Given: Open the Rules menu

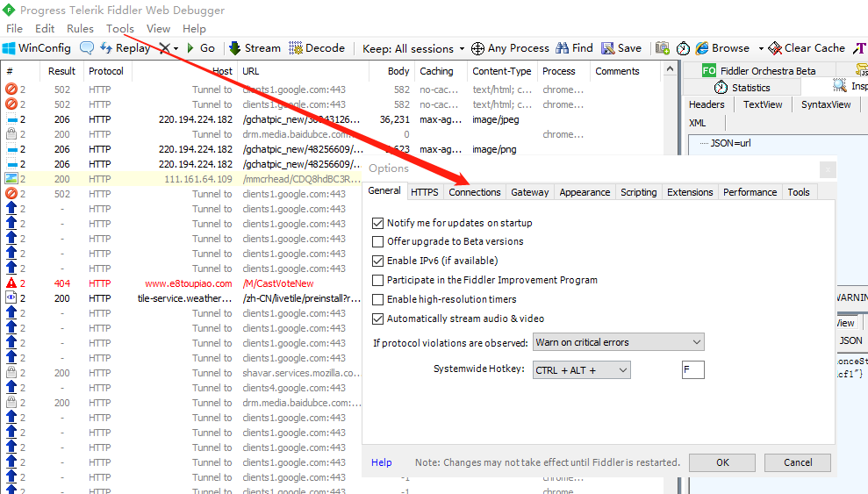Looking at the screenshot, I should (x=80, y=29).
